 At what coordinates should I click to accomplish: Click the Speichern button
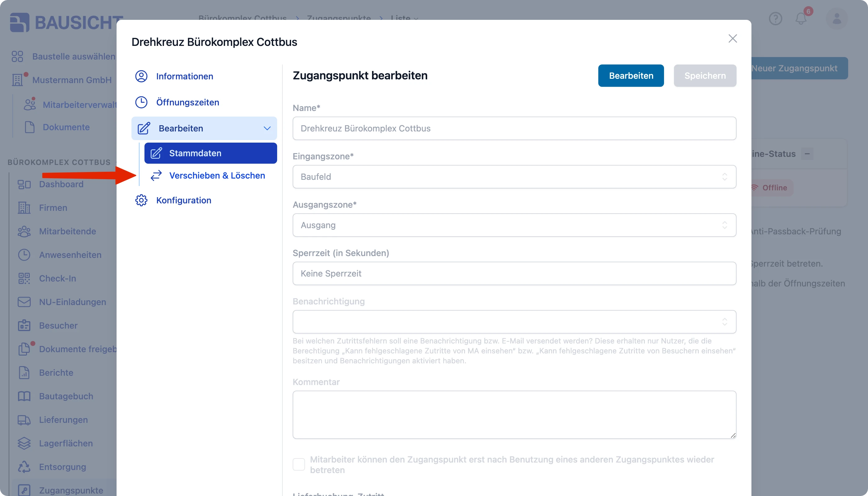click(705, 76)
